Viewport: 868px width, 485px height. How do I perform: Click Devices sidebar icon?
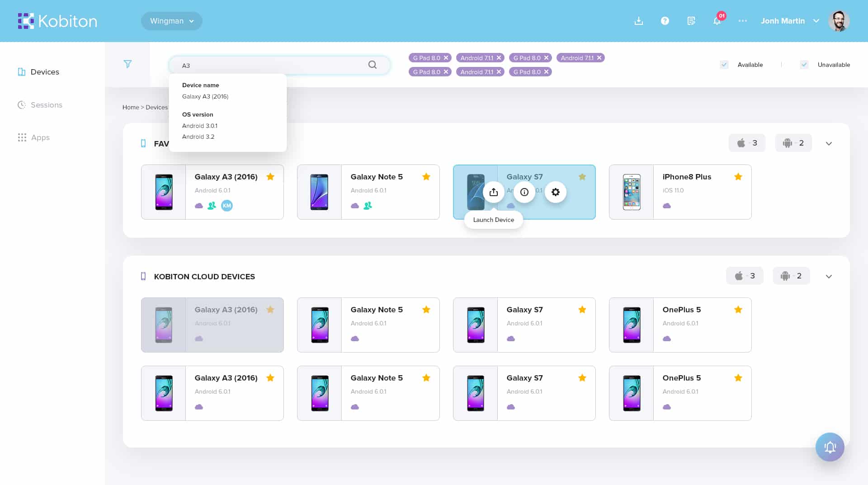point(21,72)
